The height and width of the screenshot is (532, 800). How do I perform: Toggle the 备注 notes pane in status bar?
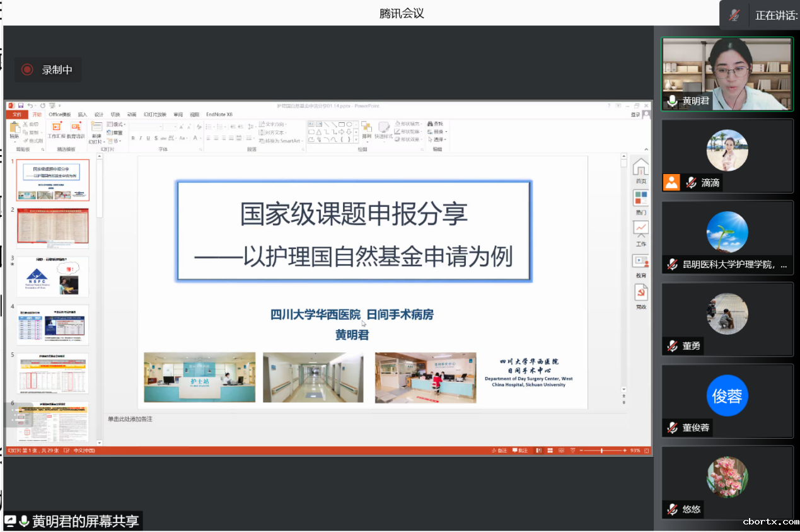point(499,451)
